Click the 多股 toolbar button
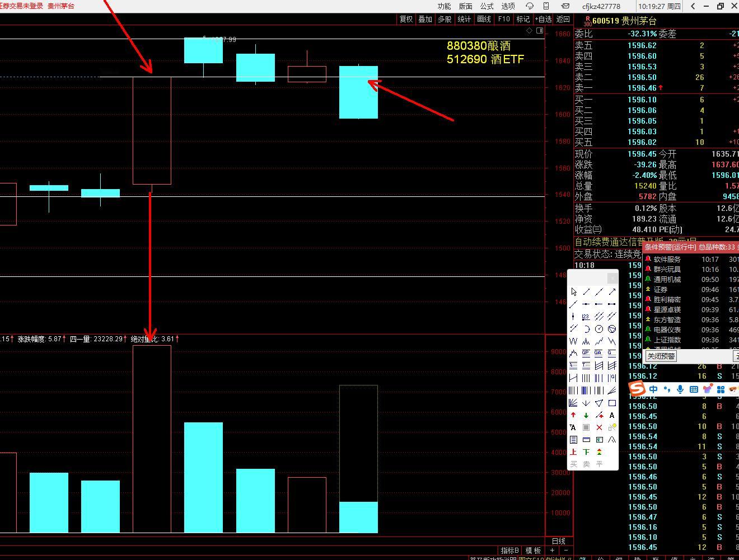739x560 pixels. tap(445, 19)
